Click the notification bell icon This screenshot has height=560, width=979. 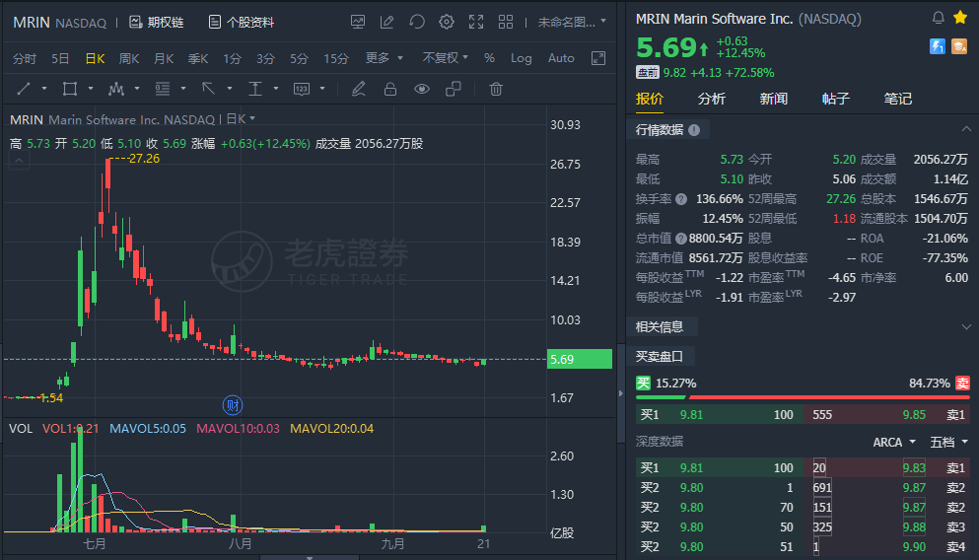(x=938, y=18)
